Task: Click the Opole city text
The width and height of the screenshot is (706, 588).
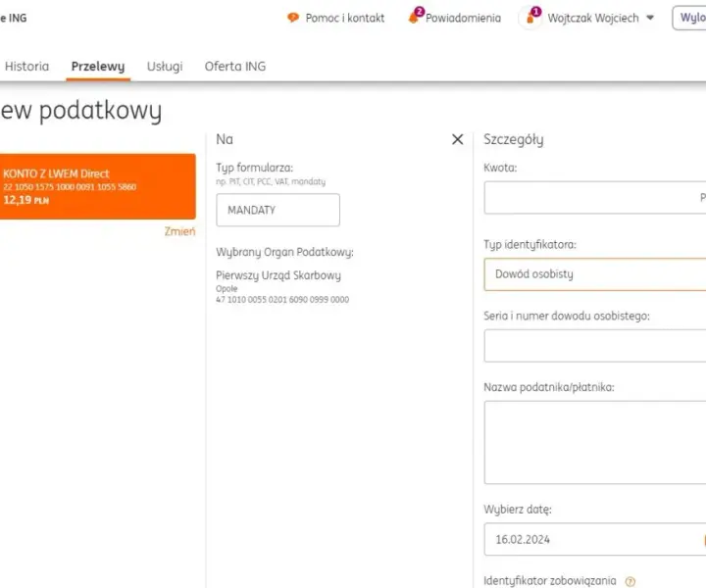Action: 227,289
